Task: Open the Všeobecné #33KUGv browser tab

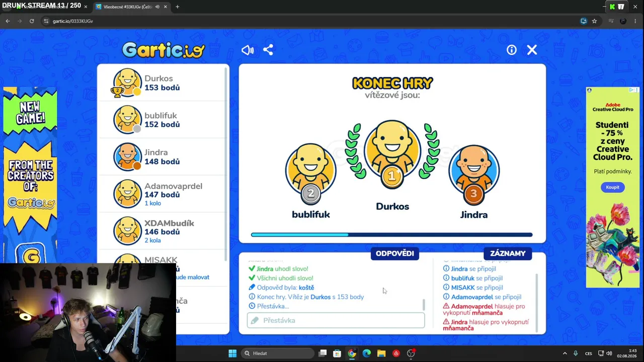Action: (x=132, y=7)
